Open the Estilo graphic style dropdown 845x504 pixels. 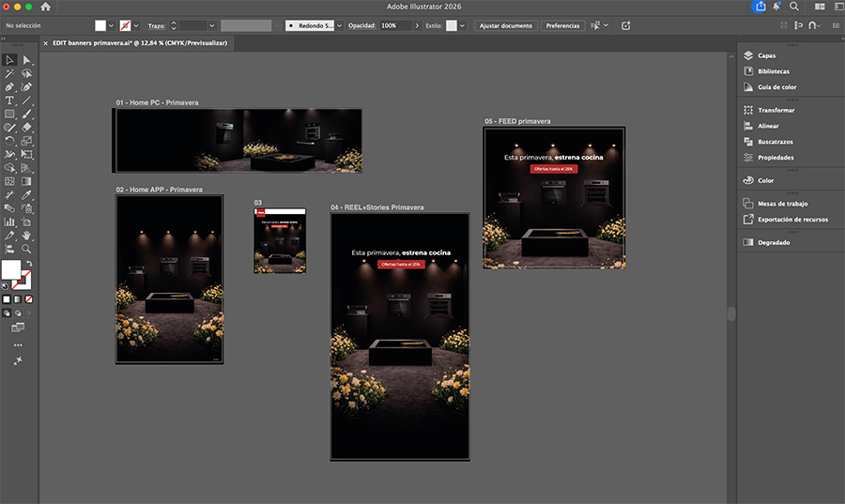[x=462, y=25]
